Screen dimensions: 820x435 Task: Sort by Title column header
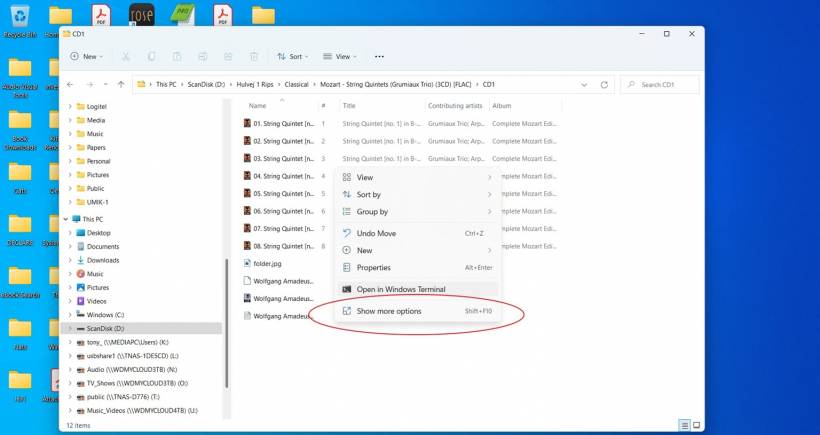(x=349, y=106)
